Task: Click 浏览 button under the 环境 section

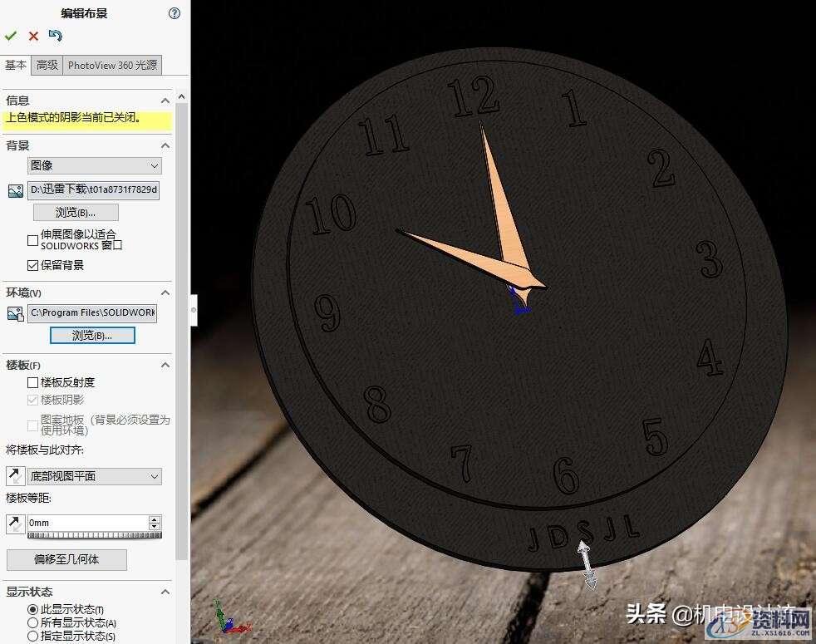Action: [x=92, y=336]
